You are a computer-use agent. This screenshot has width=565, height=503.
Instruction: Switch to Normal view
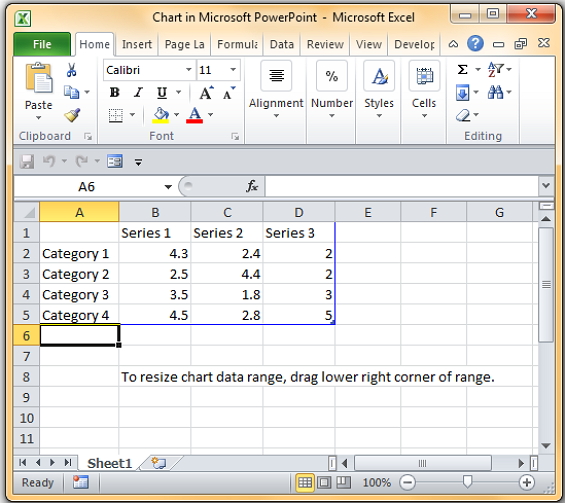(x=305, y=482)
